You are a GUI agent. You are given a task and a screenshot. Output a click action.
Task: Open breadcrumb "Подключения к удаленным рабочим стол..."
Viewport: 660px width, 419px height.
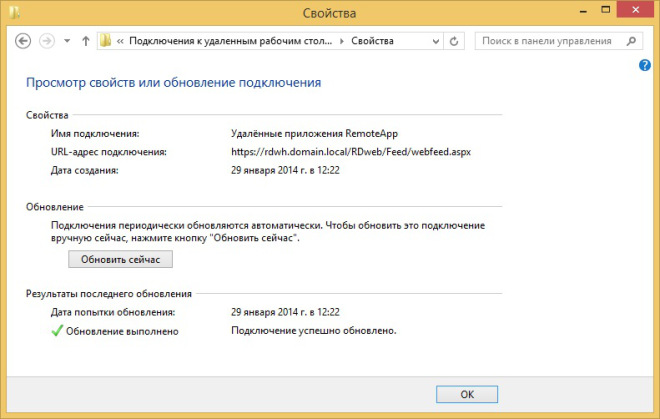coord(230,42)
